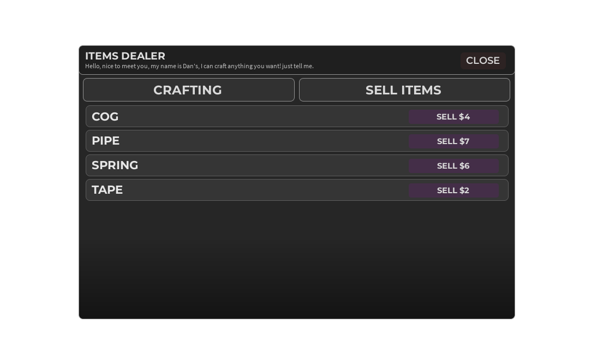Click the empty middle of the PIPE row
603x364 pixels.
(264, 141)
